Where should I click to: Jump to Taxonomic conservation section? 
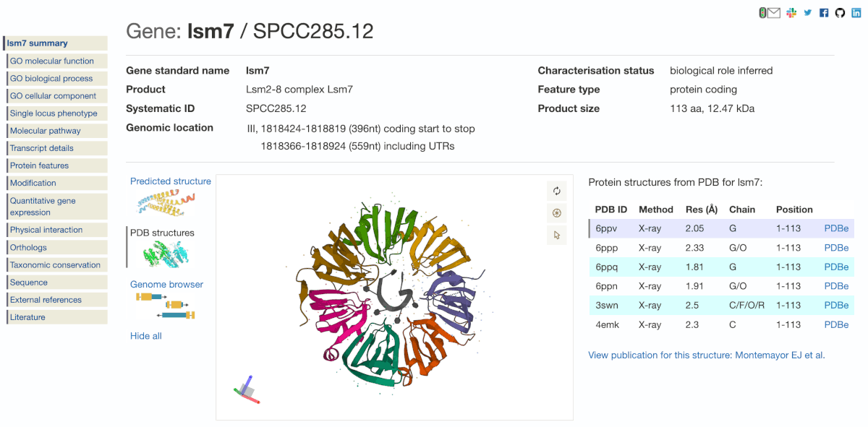click(56, 265)
